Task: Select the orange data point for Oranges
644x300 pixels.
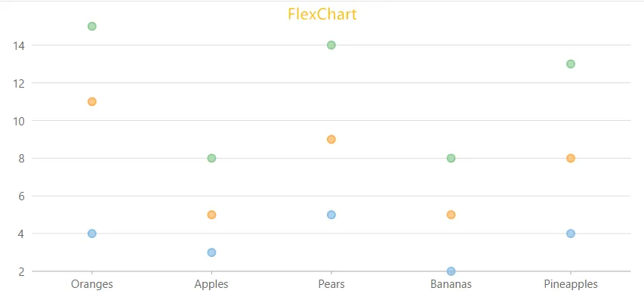Action: 92,101
